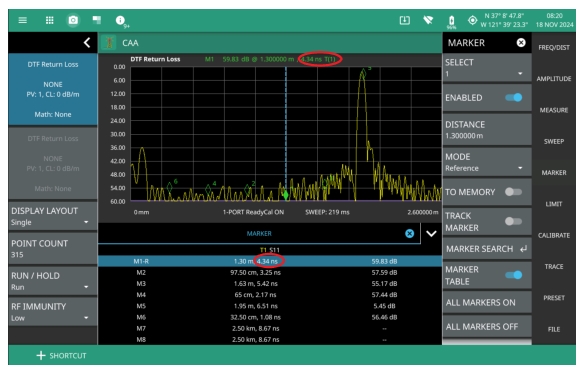Take a screenshot with camera icon

click(x=73, y=20)
